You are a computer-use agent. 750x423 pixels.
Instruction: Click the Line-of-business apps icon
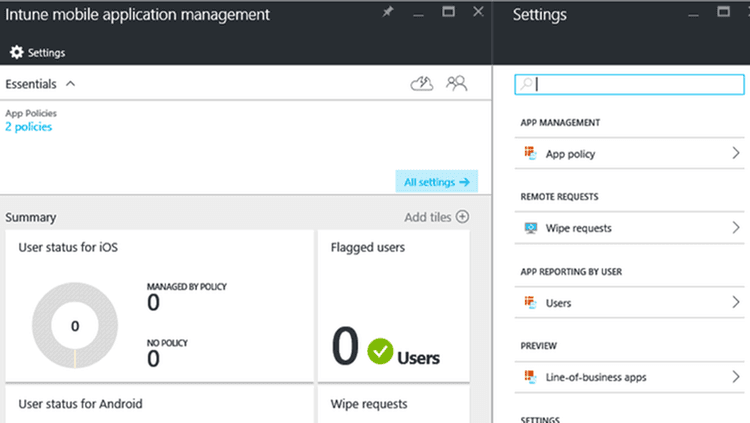coord(531,377)
